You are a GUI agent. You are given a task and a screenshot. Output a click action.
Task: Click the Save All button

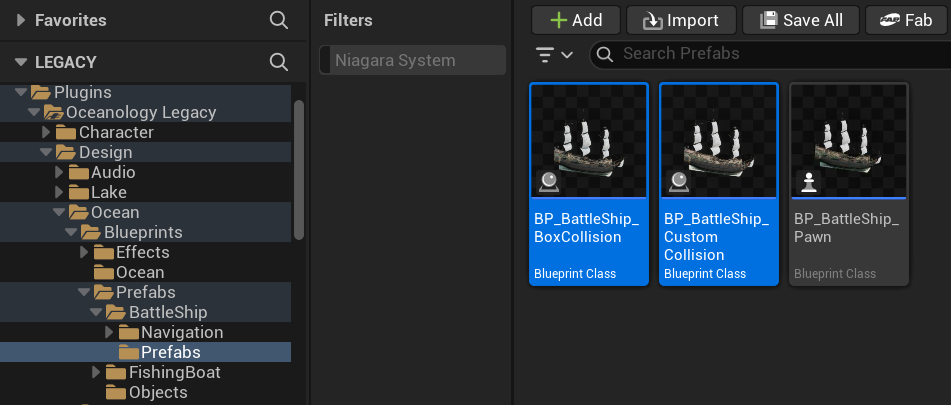(x=801, y=21)
